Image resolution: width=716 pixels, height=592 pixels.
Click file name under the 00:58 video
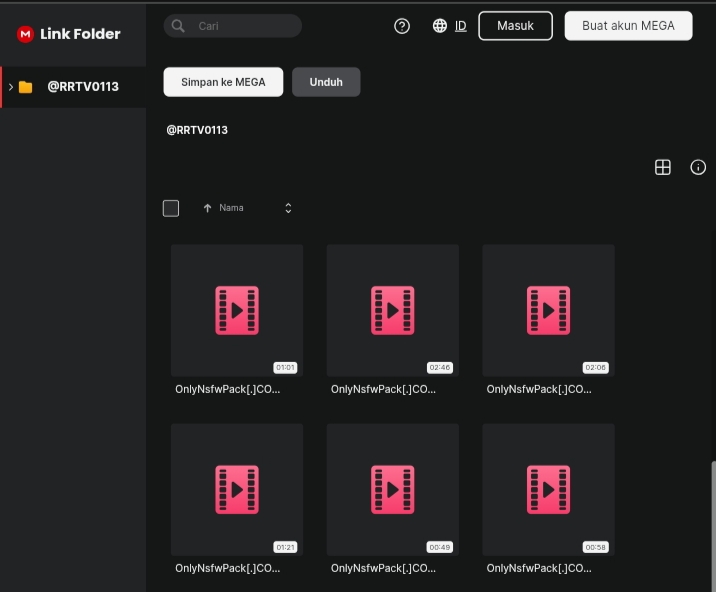(539, 568)
